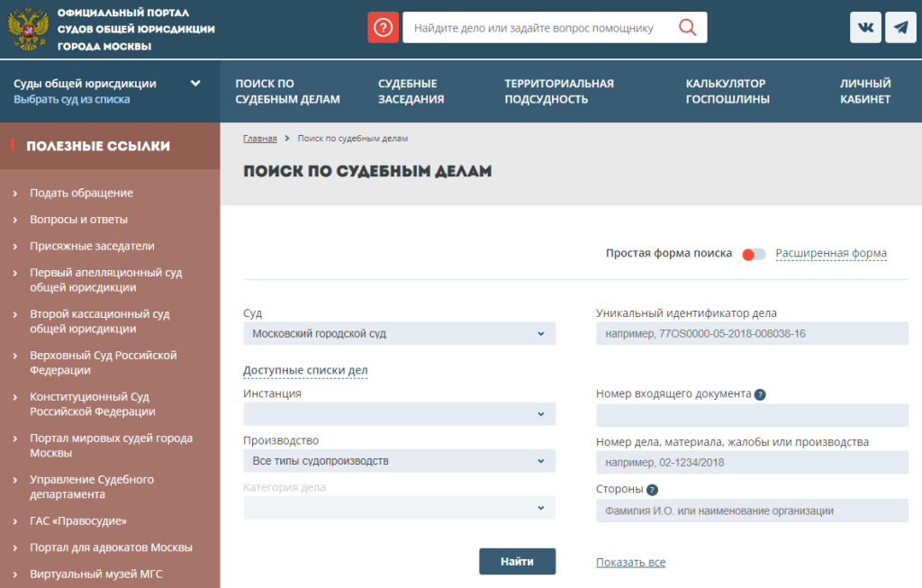Click the Russian coat of arms logo
922x588 pixels.
(27, 29)
